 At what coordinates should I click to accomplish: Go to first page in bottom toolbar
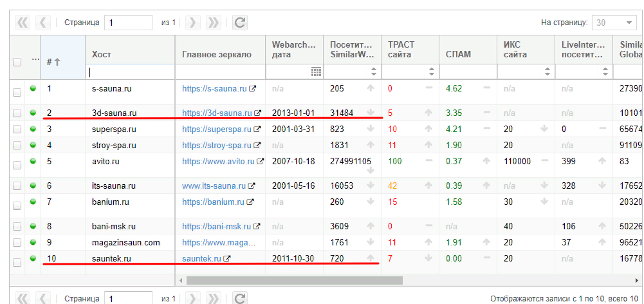tap(23, 298)
